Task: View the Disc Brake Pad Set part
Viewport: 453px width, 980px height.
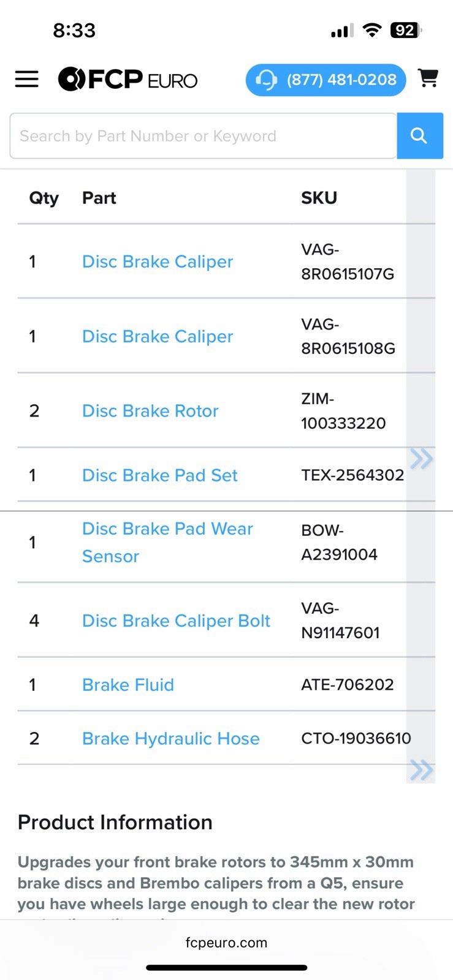Action: point(160,475)
